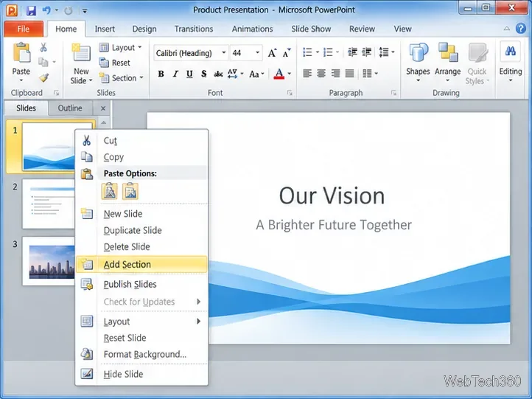Screen dimensions: 532x399
Task: Choose Hide Slide in context menu
Action: [141, 374]
